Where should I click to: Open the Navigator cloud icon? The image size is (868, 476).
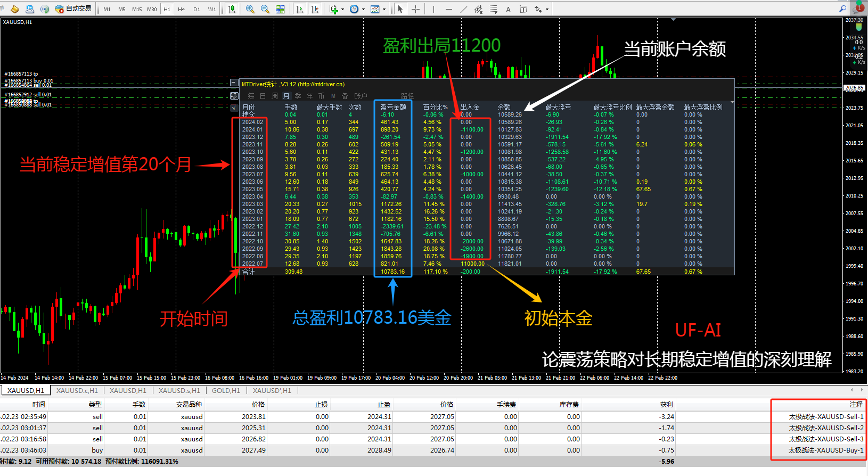[x=30, y=9]
